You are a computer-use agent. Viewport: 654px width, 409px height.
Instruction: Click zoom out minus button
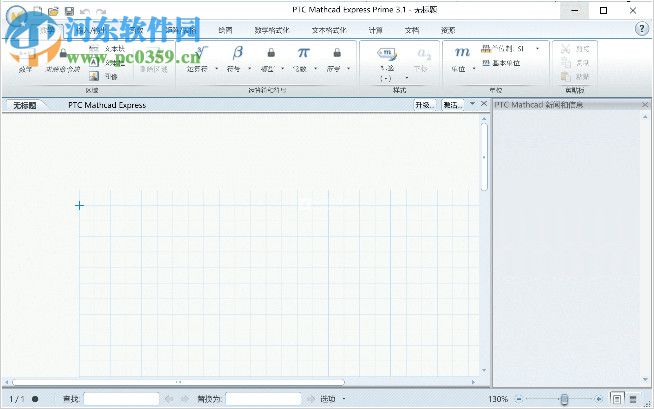(518, 399)
